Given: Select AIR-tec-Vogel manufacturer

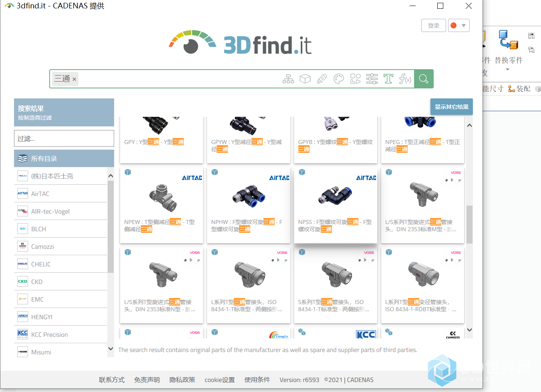Looking at the screenshot, I should [x=61, y=211].
